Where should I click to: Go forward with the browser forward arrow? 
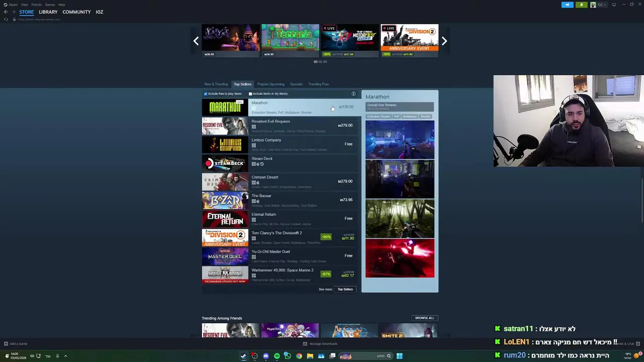click(x=14, y=12)
